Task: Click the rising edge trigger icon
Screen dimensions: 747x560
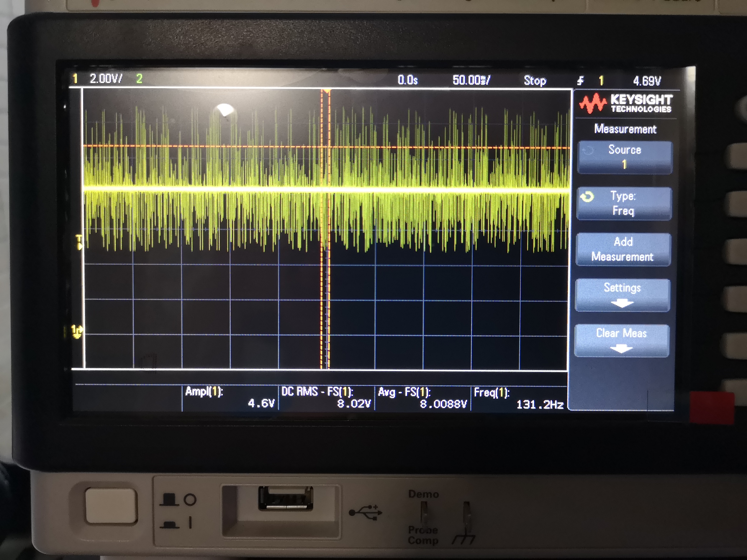Action: pos(580,81)
